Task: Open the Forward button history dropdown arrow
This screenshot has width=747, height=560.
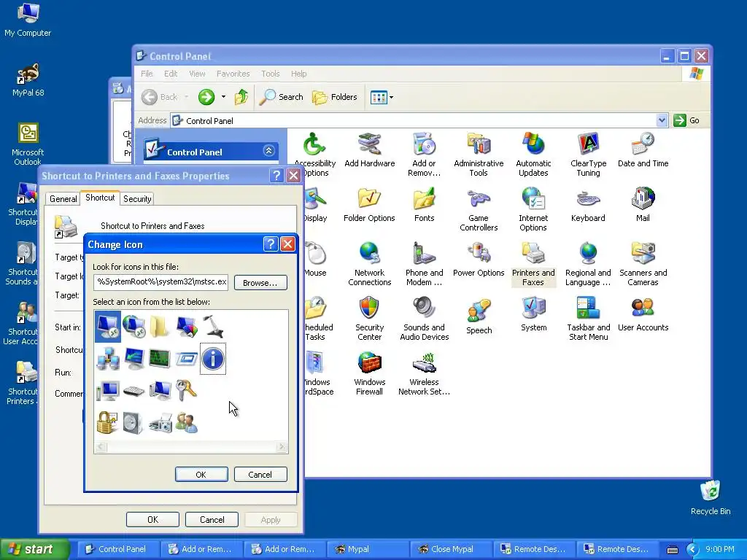Action: pyautogui.click(x=223, y=97)
